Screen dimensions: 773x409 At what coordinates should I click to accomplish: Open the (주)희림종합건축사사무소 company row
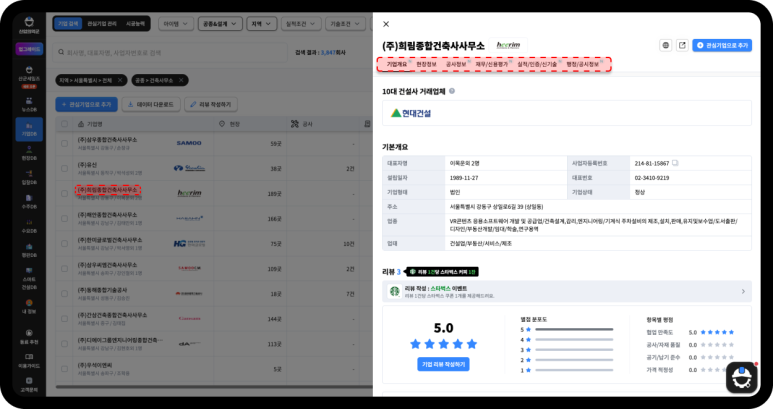coord(107,190)
